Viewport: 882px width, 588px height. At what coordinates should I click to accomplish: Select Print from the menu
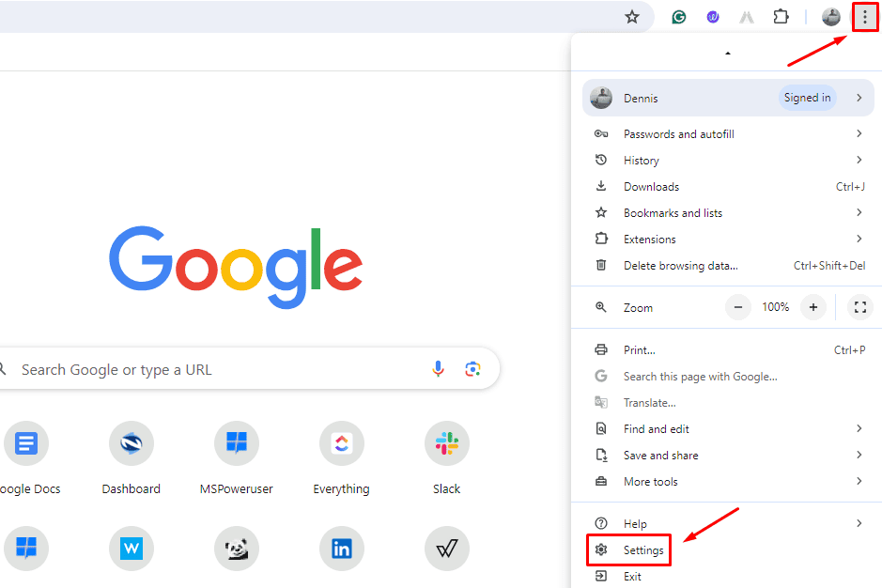728,350
